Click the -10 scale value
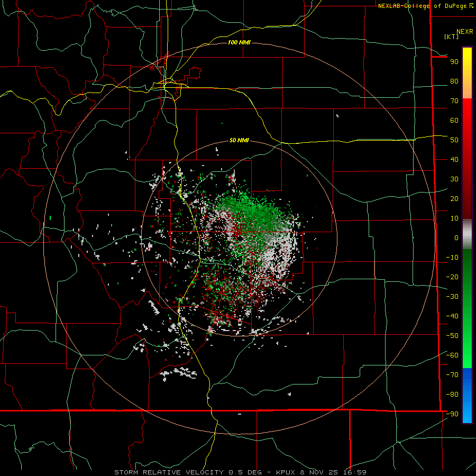The height and width of the screenshot is (476, 476). coord(452,258)
